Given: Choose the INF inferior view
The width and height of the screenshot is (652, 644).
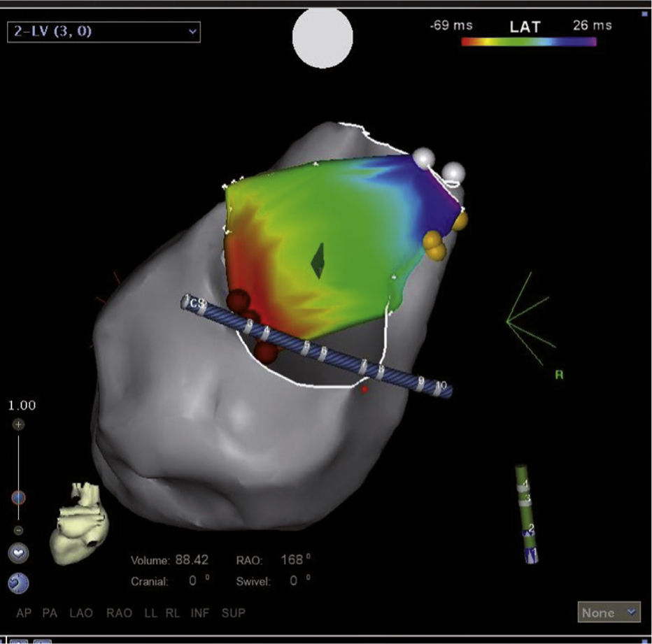Looking at the screenshot, I should 199,613.
